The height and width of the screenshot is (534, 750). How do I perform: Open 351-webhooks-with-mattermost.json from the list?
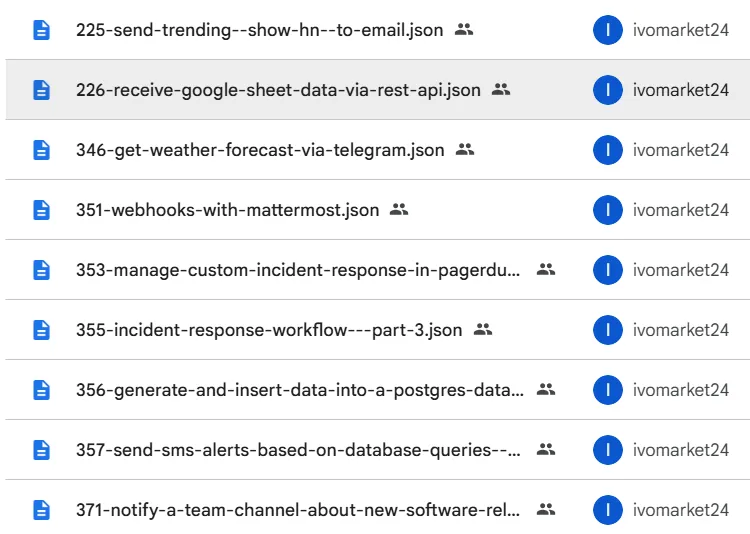pos(227,210)
